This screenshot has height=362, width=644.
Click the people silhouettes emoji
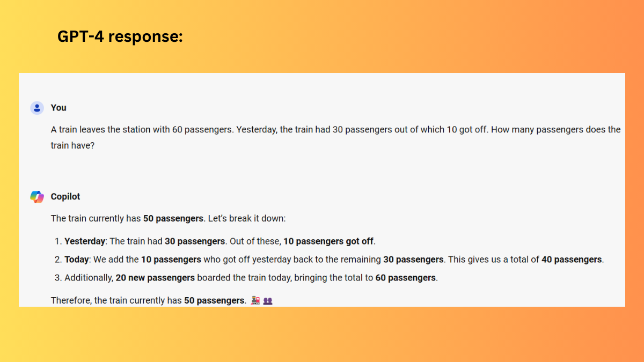[268, 301]
